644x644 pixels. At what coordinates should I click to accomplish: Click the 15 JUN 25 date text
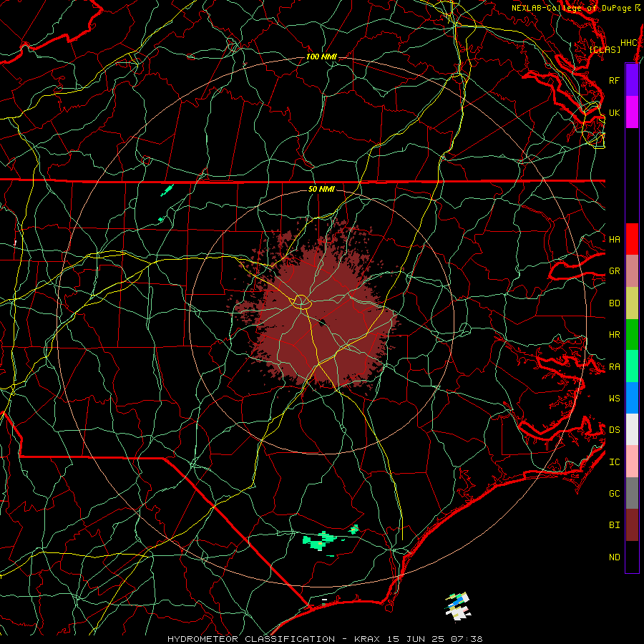coord(418,639)
